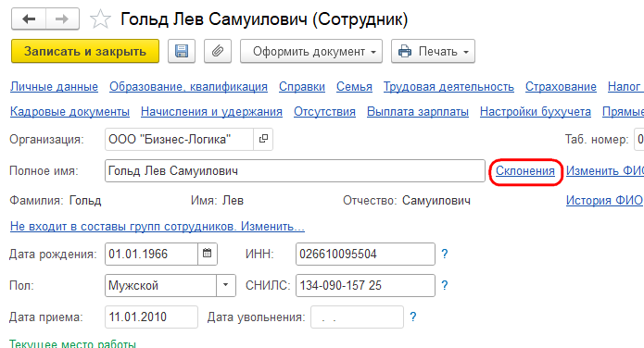
Task: Expand the Оформить документ dropdown
Action: coord(311,51)
